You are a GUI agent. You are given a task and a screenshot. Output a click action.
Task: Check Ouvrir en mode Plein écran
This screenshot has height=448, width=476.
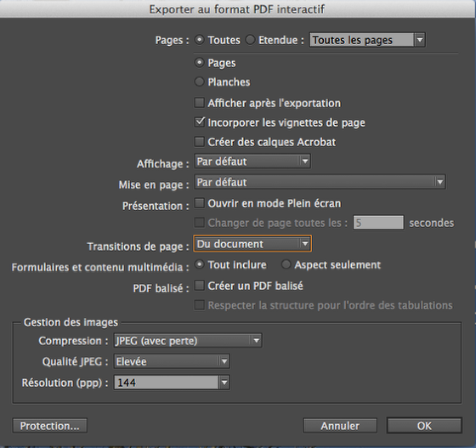click(199, 203)
